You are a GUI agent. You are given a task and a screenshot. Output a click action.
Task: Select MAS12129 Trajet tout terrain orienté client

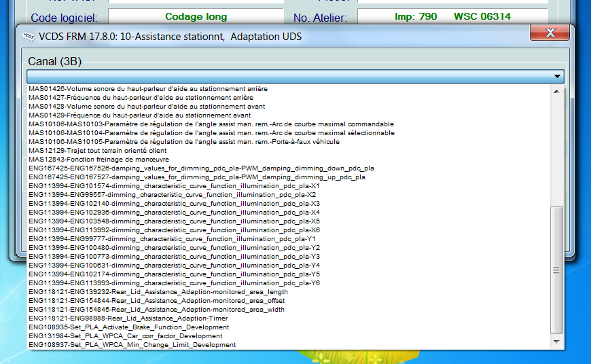pos(98,151)
